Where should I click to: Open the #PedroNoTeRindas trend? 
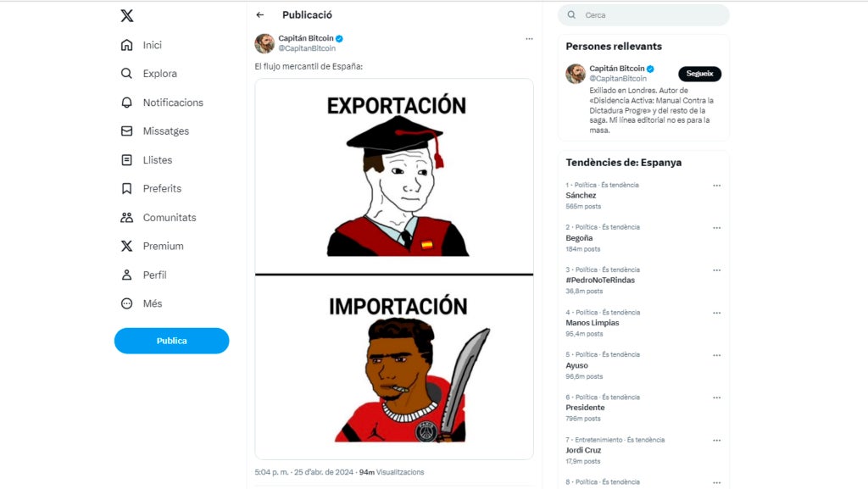(600, 281)
